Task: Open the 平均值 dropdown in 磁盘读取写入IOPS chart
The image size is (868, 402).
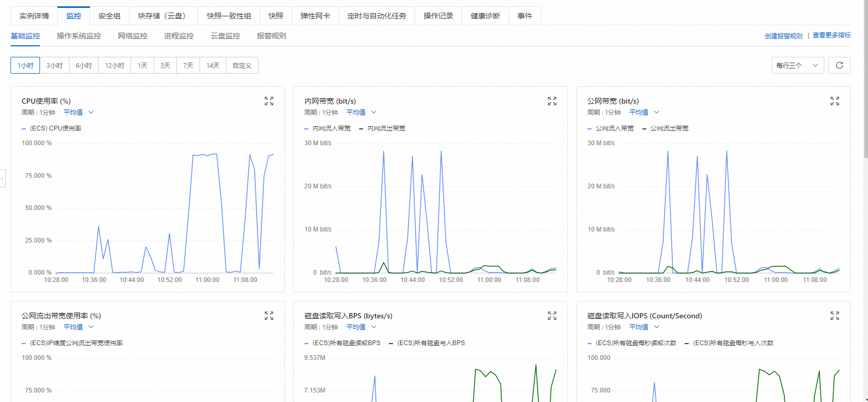Action: pyautogui.click(x=644, y=327)
